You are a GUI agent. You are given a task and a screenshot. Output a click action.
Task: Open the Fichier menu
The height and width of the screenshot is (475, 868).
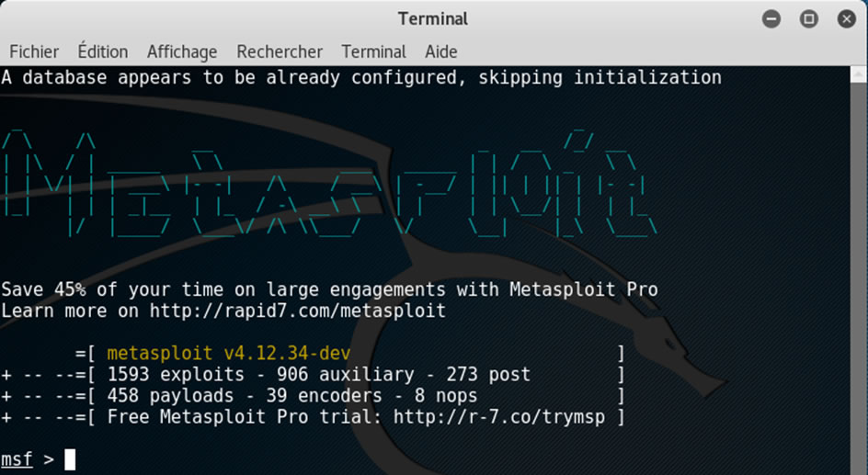pyautogui.click(x=34, y=52)
